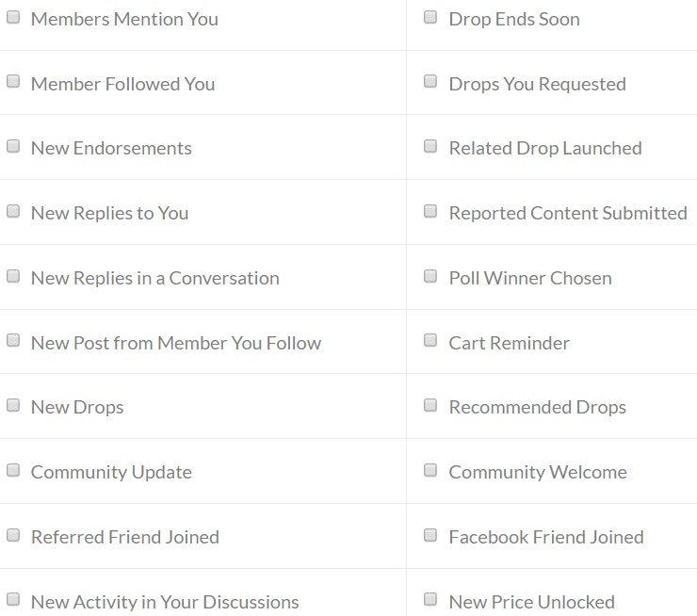Tick the New Endorsements checkbox
Screen dimensions: 697x616
(13, 146)
